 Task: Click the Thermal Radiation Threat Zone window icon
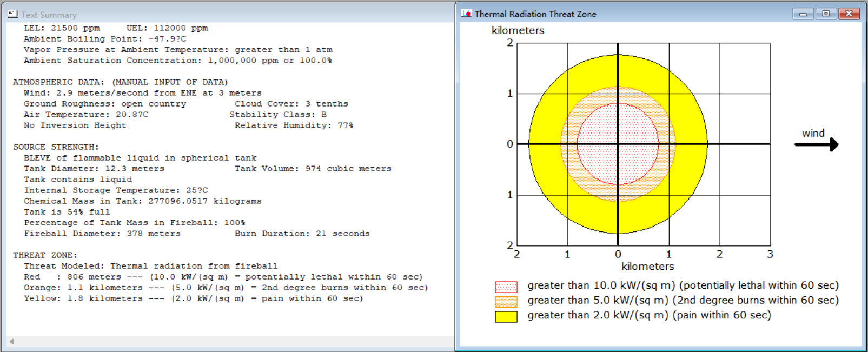tap(466, 14)
